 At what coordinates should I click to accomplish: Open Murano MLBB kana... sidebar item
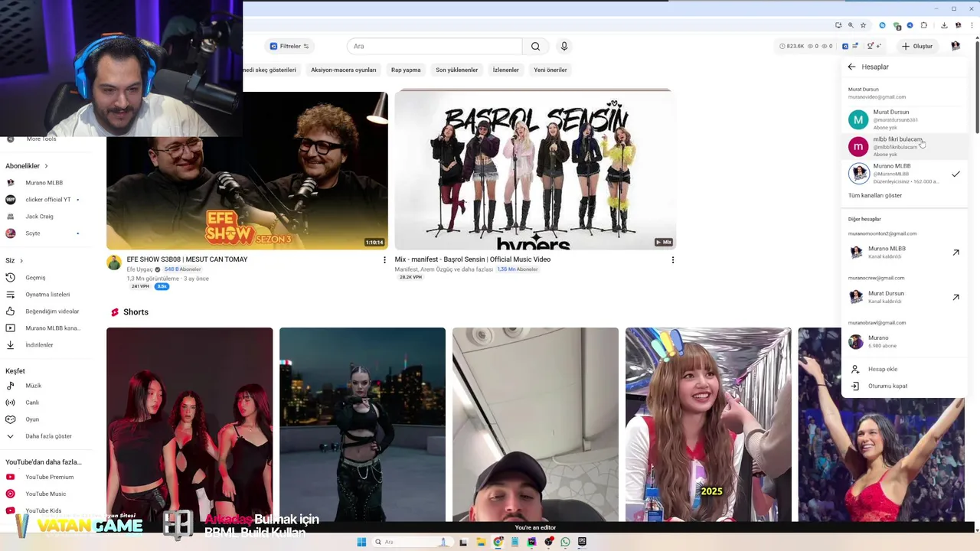coord(53,328)
